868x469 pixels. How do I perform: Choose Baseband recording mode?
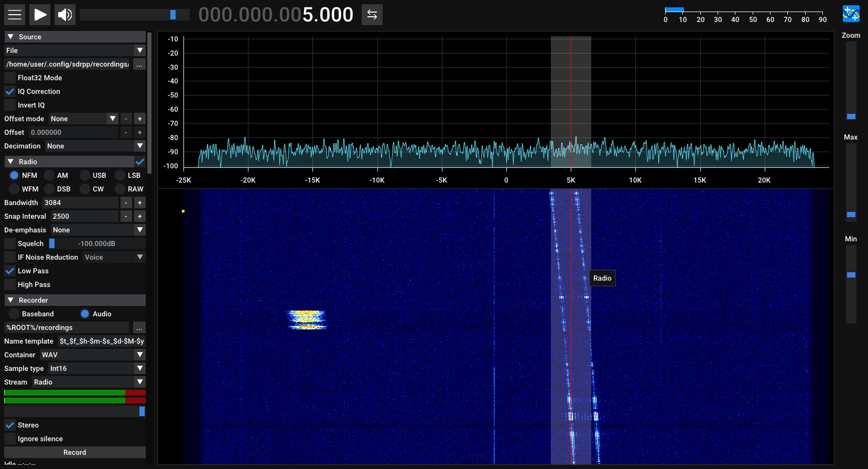[x=15, y=314]
